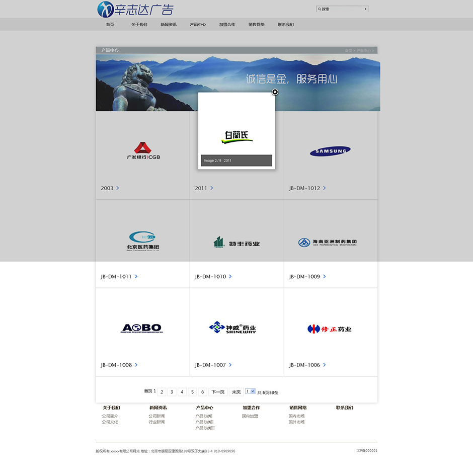Open 国内加盟 in the footer
Image resolution: width=473 pixels, height=476 pixels.
coord(250,416)
